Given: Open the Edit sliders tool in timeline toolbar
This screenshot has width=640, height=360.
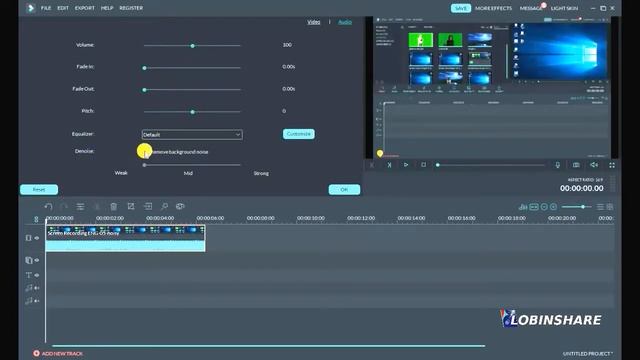Looking at the screenshot, I should (x=80, y=207).
